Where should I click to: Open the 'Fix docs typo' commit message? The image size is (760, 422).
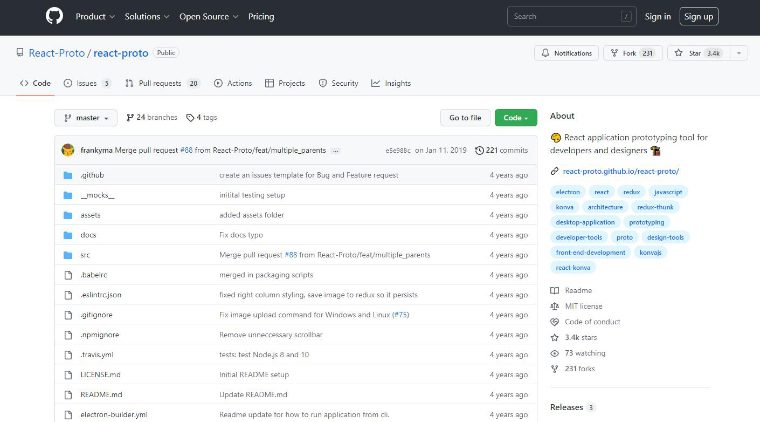[241, 235]
